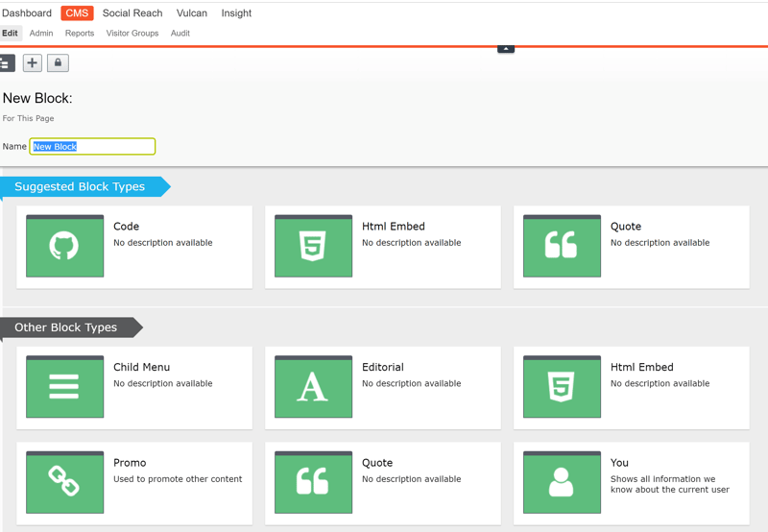Click the Promo chain link icon
Screen dimensions: 768x532
pos(64,482)
